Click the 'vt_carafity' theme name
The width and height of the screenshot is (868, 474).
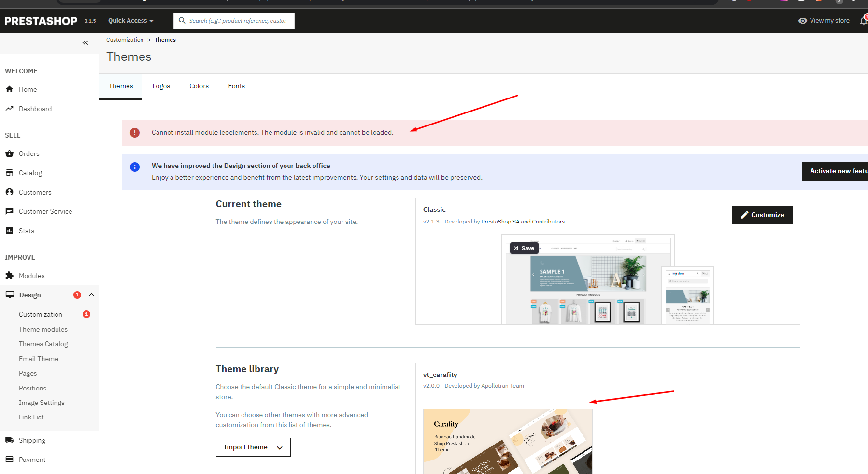click(x=440, y=375)
